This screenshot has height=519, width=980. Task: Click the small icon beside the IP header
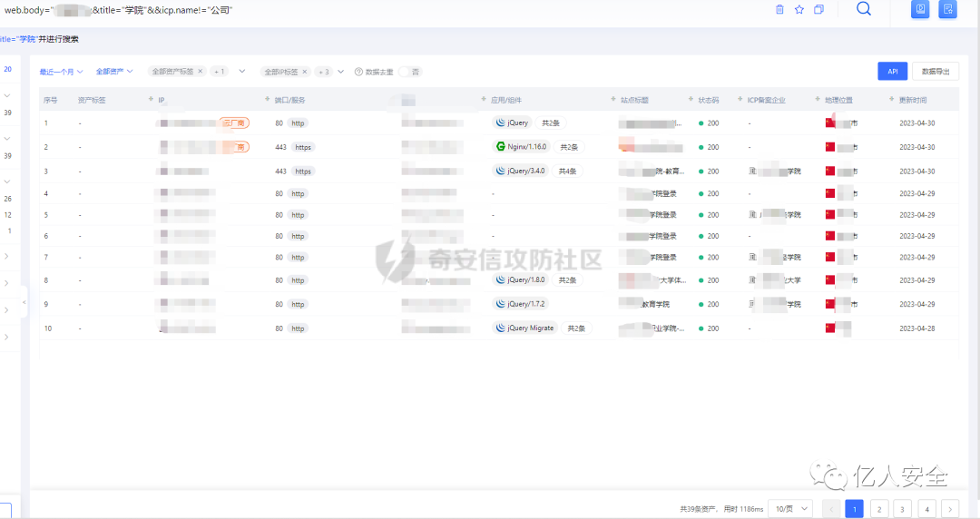152,100
